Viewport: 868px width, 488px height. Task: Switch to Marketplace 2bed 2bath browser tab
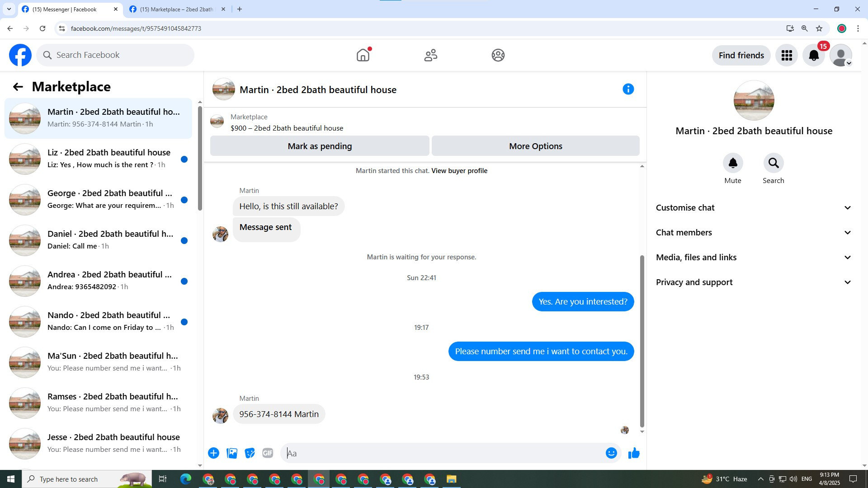176,9
